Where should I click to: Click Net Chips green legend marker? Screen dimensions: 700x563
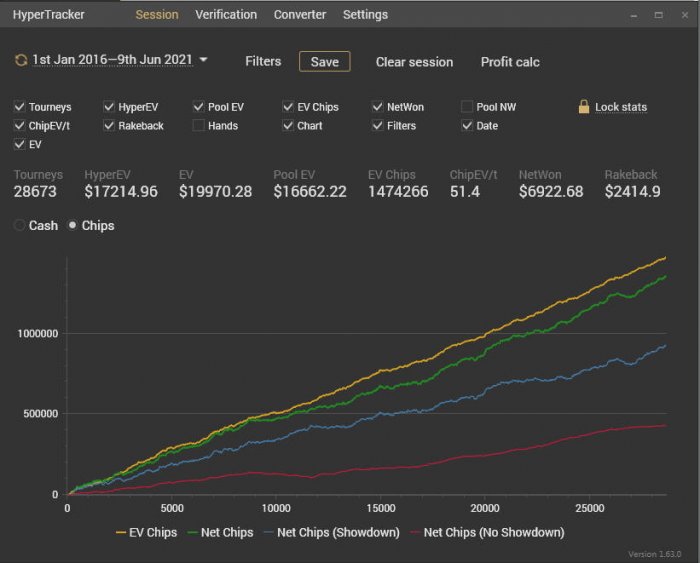point(192,533)
